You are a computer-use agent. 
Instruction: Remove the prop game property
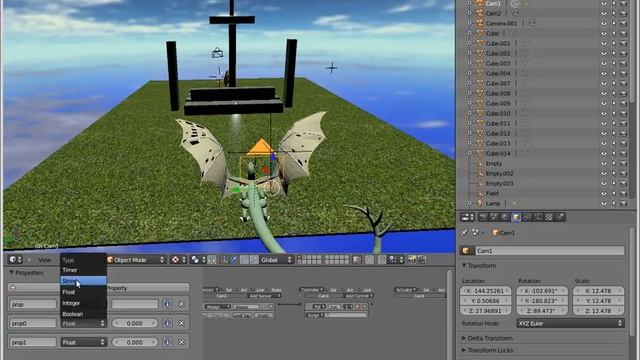point(182,304)
